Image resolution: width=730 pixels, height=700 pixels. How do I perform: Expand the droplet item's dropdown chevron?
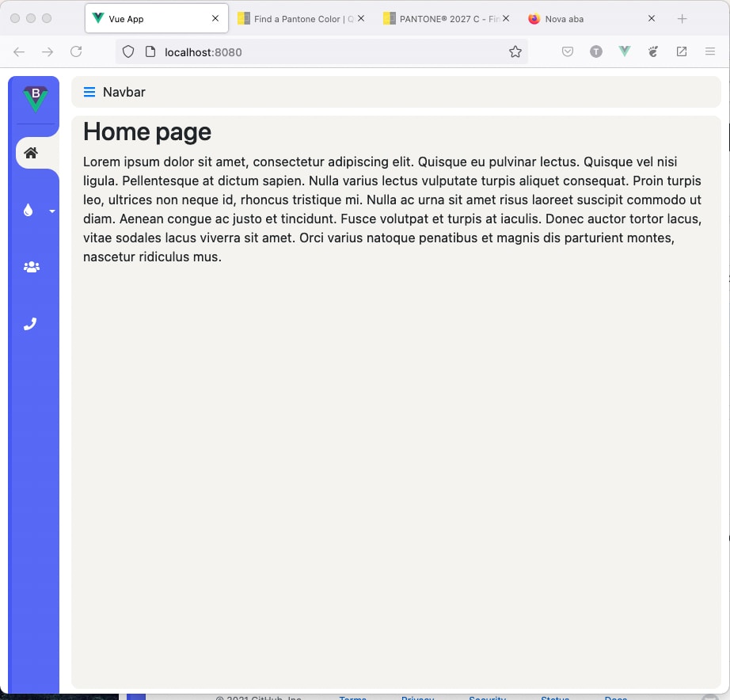click(x=52, y=211)
